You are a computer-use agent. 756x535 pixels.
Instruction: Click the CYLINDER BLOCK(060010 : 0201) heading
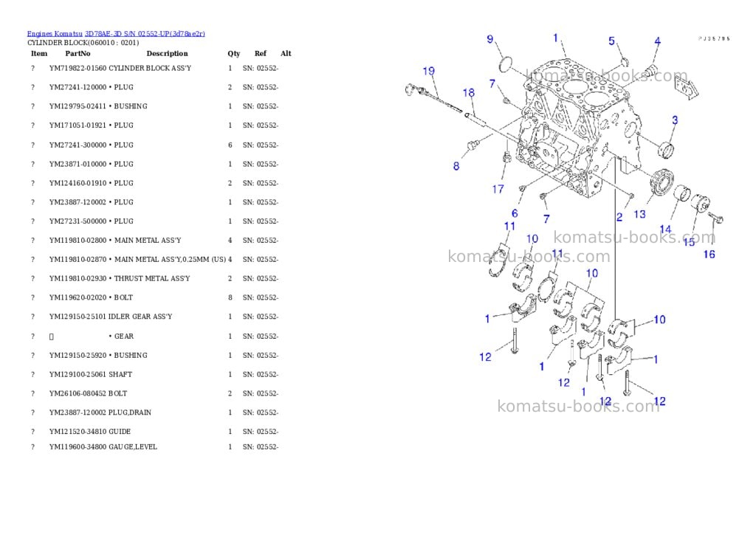(x=83, y=42)
